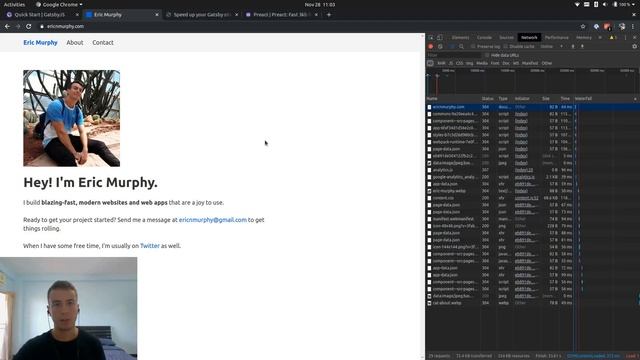This screenshot has width=640, height=360.
Task: Enable the Disable cache checkbox
Action: (506, 47)
